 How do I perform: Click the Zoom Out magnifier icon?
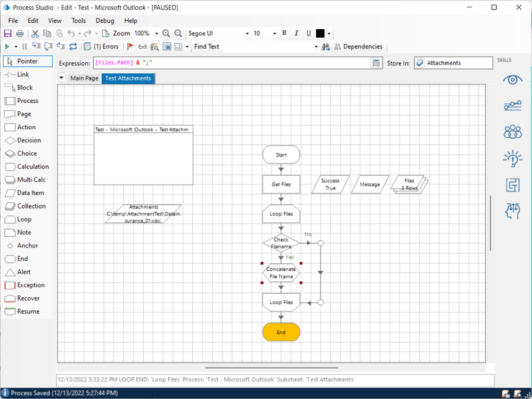pyautogui.click(x=178, y=34)
